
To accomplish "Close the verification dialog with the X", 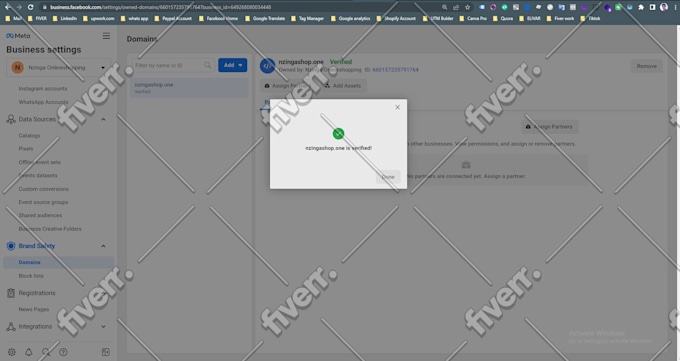I will pos(397,107).
